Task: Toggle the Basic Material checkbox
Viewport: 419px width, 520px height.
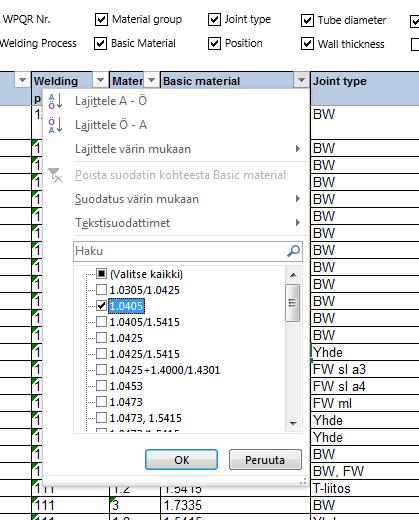Action: (x=100, y=44)
